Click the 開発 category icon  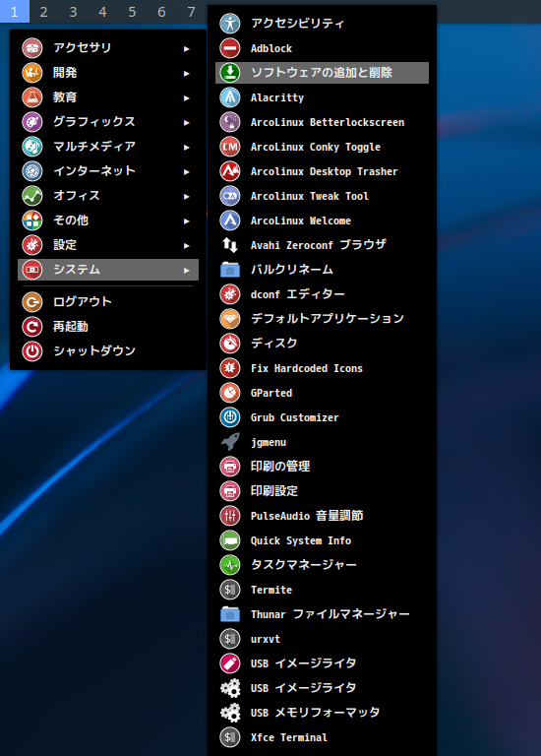[32, 73]
